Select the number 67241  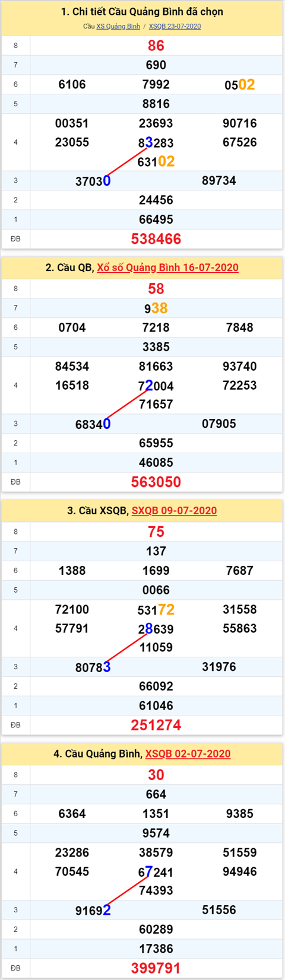[x=156, y=873]
